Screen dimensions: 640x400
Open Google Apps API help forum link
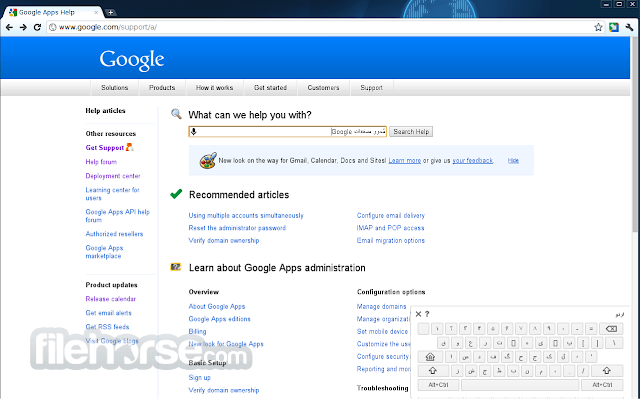[118, 216]
